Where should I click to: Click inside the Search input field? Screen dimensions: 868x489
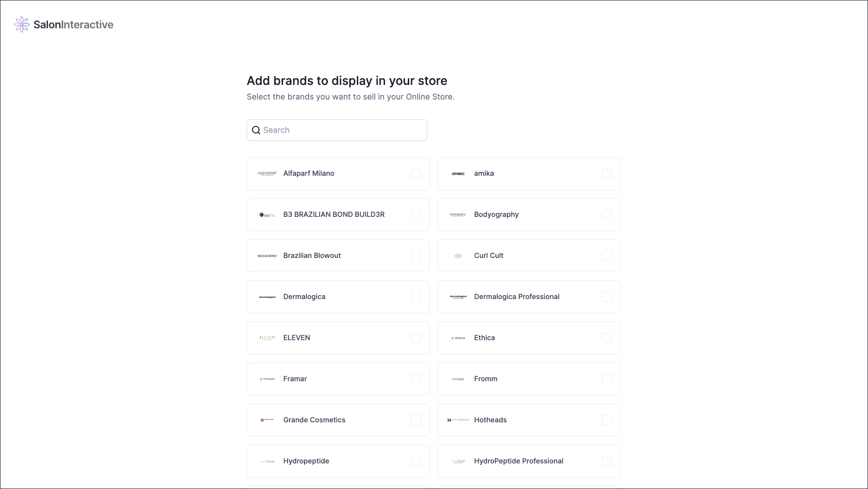337,130
